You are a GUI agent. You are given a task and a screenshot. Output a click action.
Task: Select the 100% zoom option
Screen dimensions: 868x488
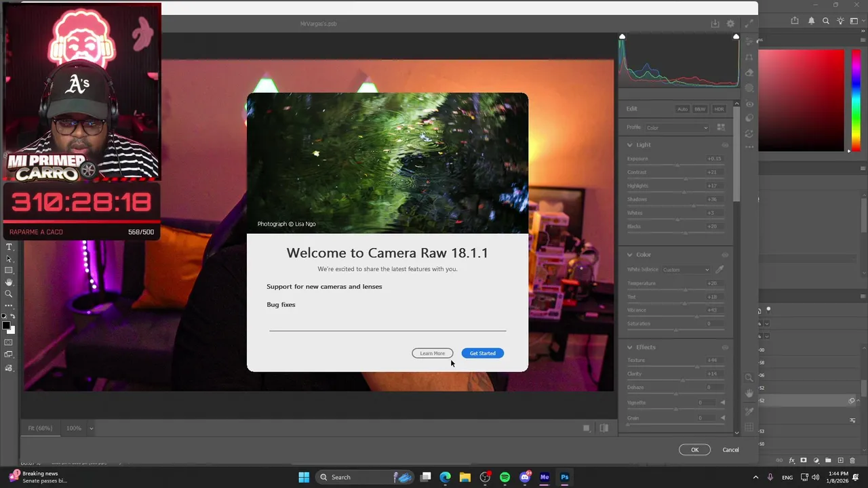(73, 428)
